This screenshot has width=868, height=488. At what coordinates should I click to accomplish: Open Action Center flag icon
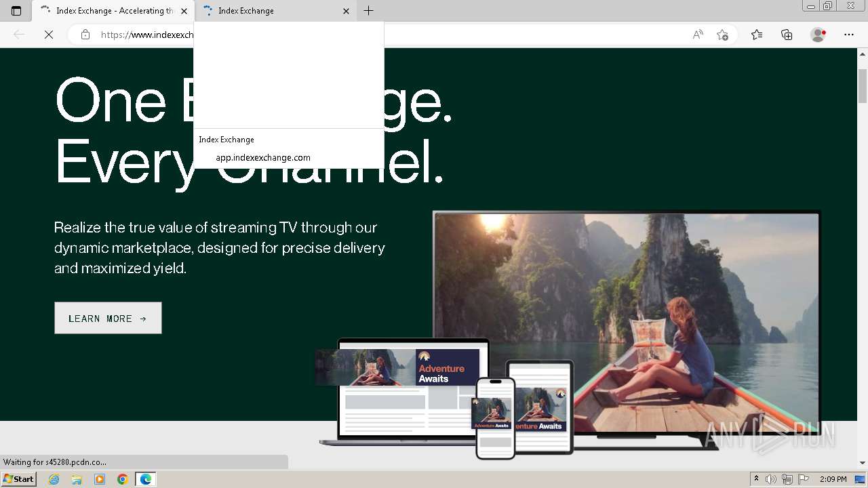804,479
